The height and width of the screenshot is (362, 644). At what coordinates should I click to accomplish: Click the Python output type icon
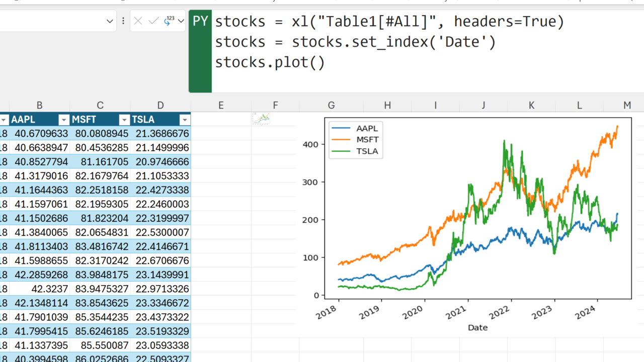point(169,21)
